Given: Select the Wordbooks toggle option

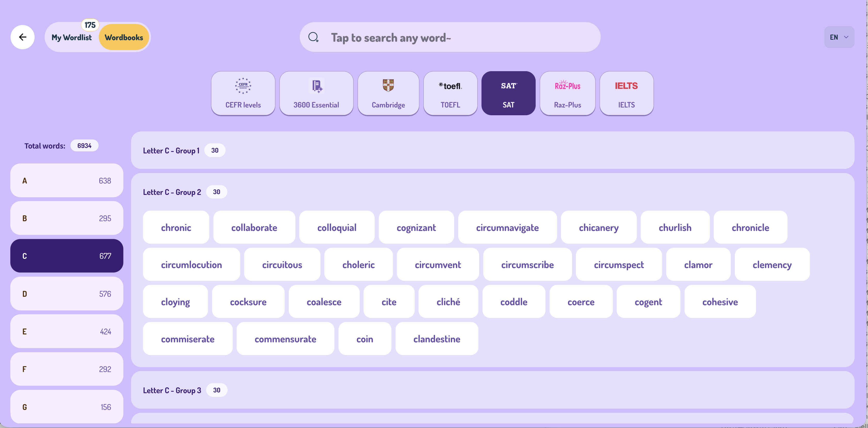Looking at the screenshot, I should [124, 37].
